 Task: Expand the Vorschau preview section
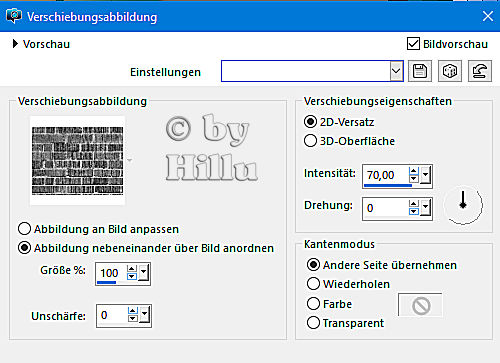pos(15,44)
